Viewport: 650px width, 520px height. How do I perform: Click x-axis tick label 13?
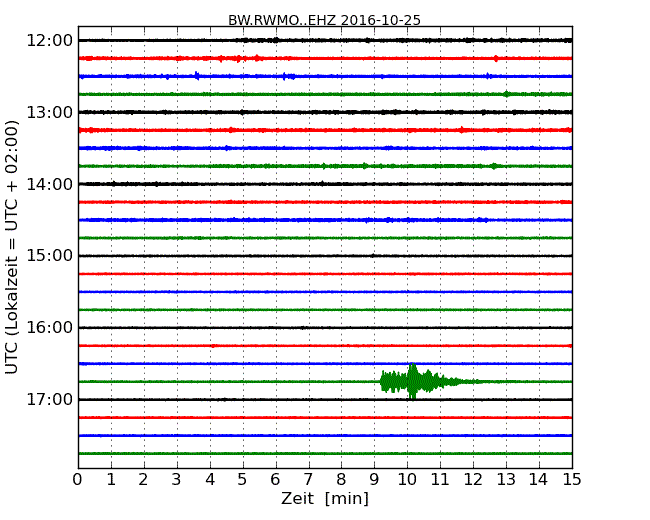506,480
